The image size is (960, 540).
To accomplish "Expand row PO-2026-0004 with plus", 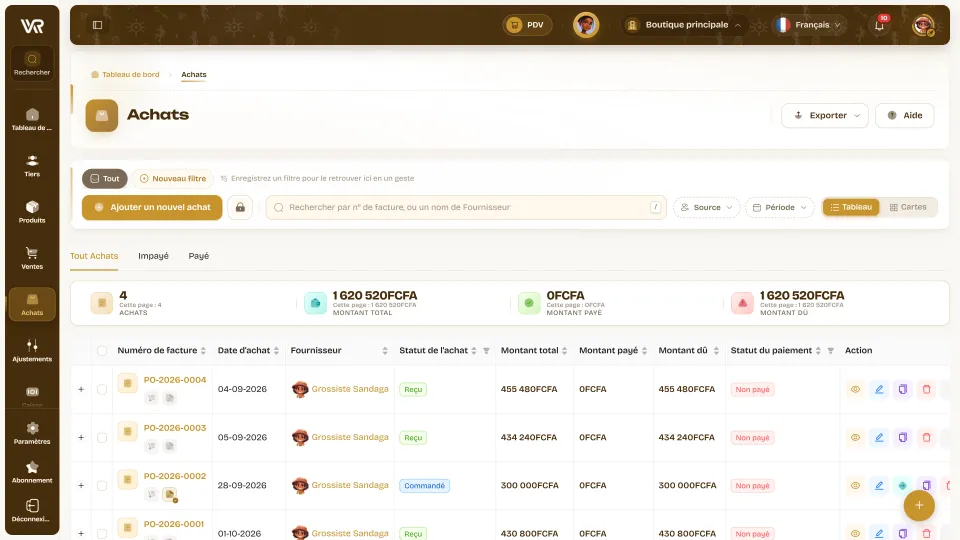I will (x=81, y=389).
